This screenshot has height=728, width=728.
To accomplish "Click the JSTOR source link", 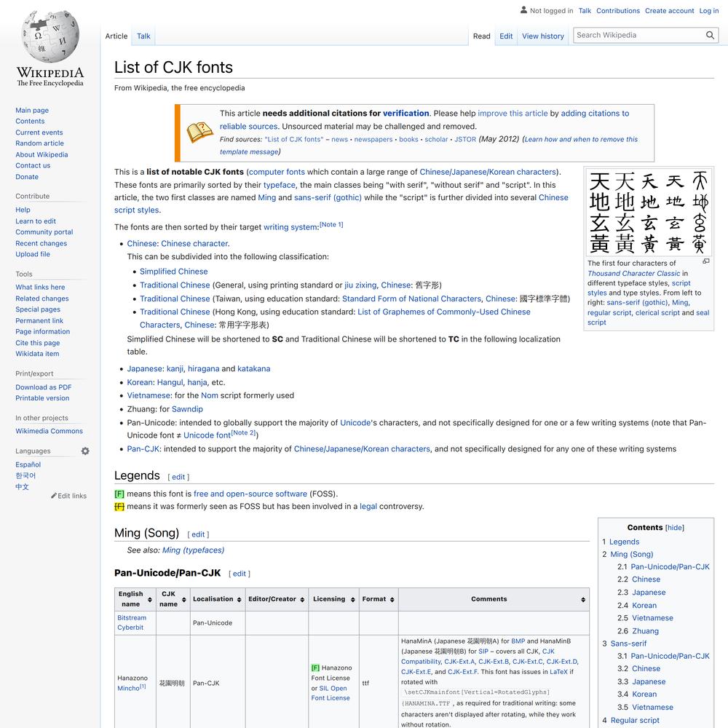I will coord(465,139).
